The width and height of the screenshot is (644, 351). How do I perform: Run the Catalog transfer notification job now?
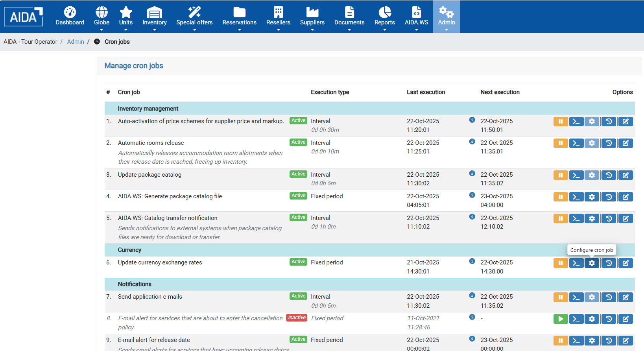click(576, 218)
